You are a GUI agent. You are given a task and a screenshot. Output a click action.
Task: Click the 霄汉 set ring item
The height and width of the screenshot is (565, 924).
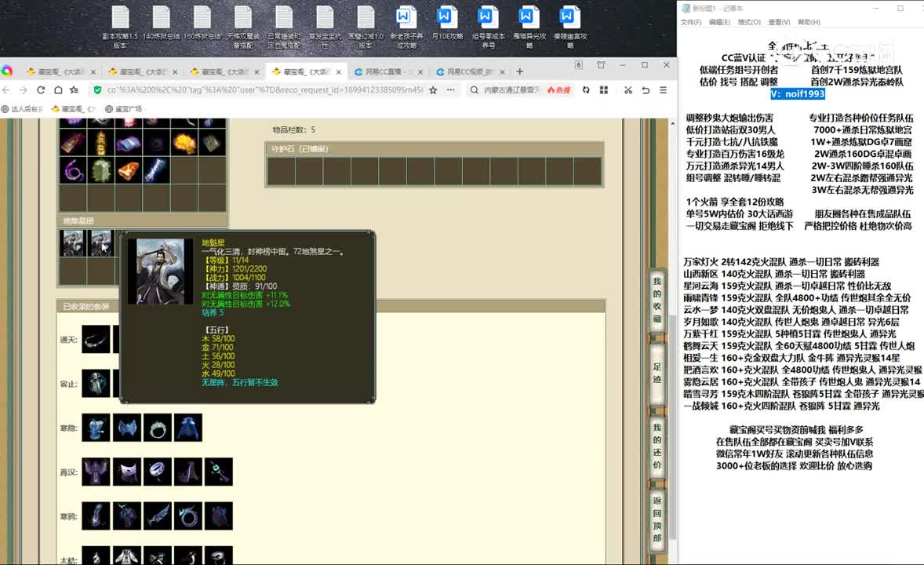pyautogui.click(x=158, y=472)
